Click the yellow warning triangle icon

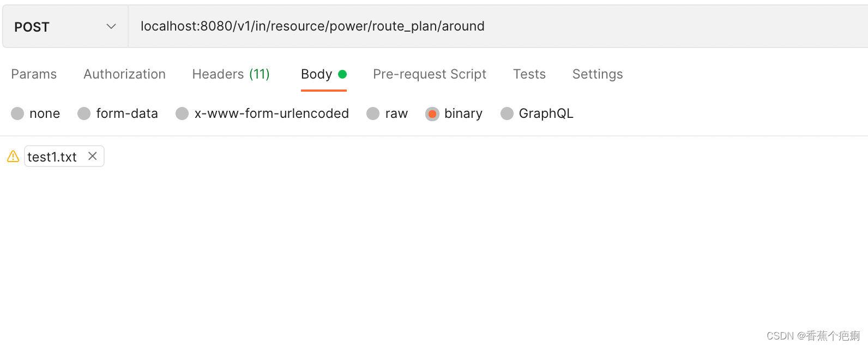point(13,157)
